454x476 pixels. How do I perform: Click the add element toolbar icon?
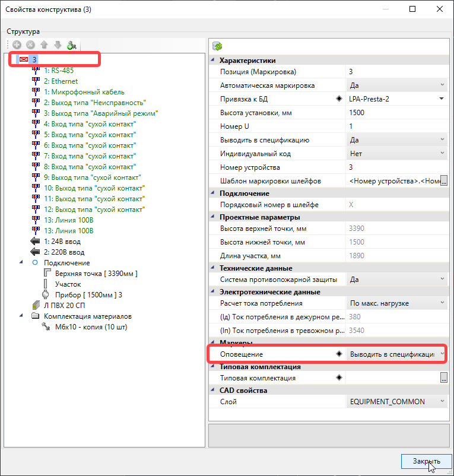click(17, 45)
